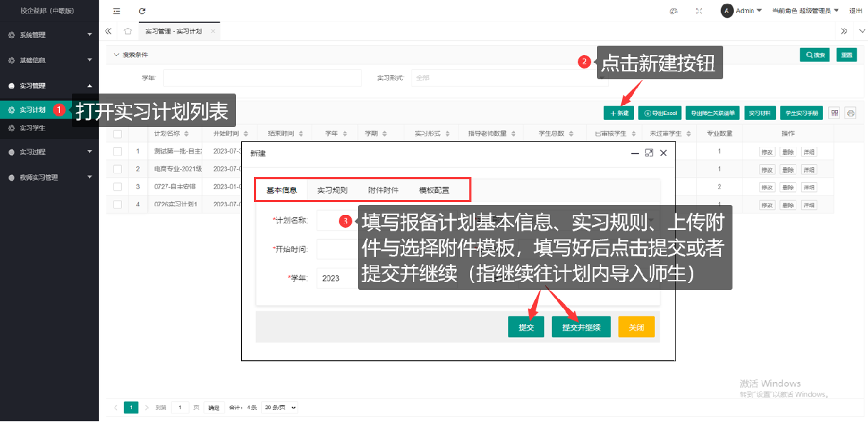Click the 导出Excel button

pyautogui.click(x=659, y=113)
